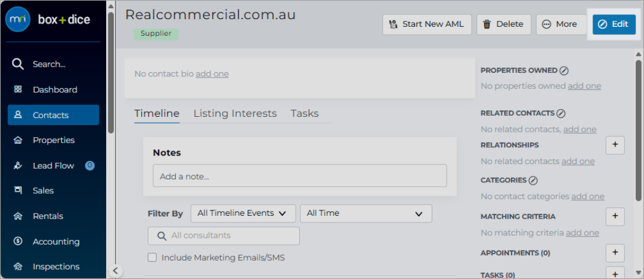The image size is (644, 279).
Task: Click the Related Contacts edit pencil icon
Action: point(561,113)
